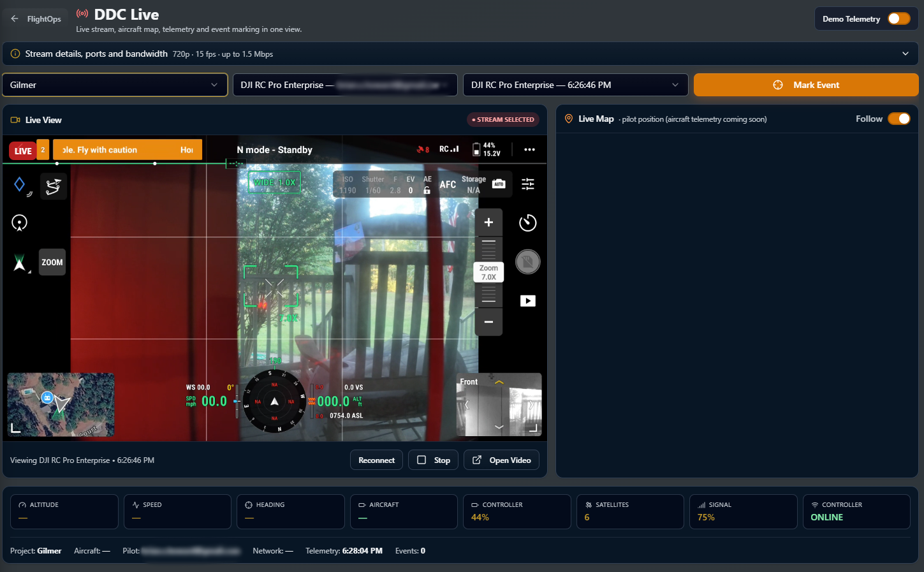Click the CONTROLLER ONLINE status card
The height and width of the screenshot is (572, 924).
click(856, 511)
